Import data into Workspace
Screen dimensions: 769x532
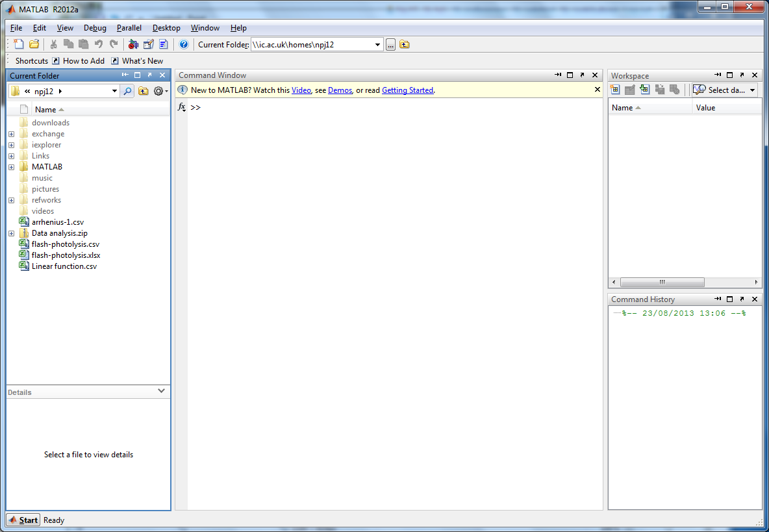click(x=645, y=90)
